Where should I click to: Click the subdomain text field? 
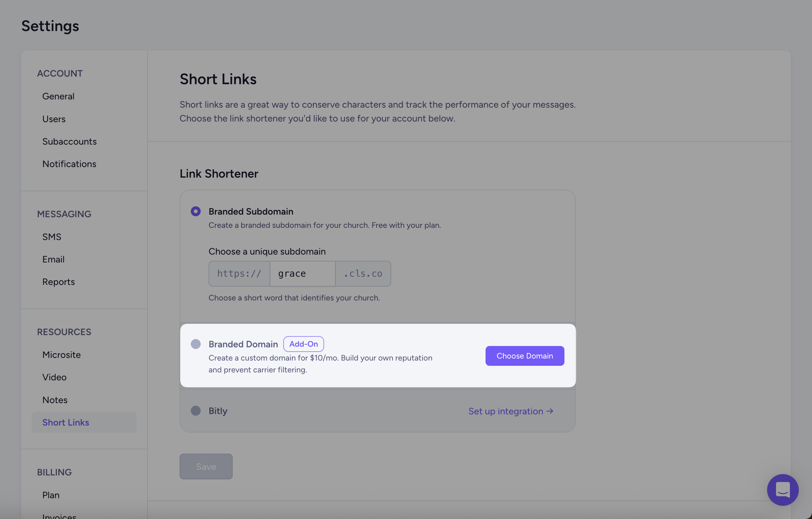(302, 273)
